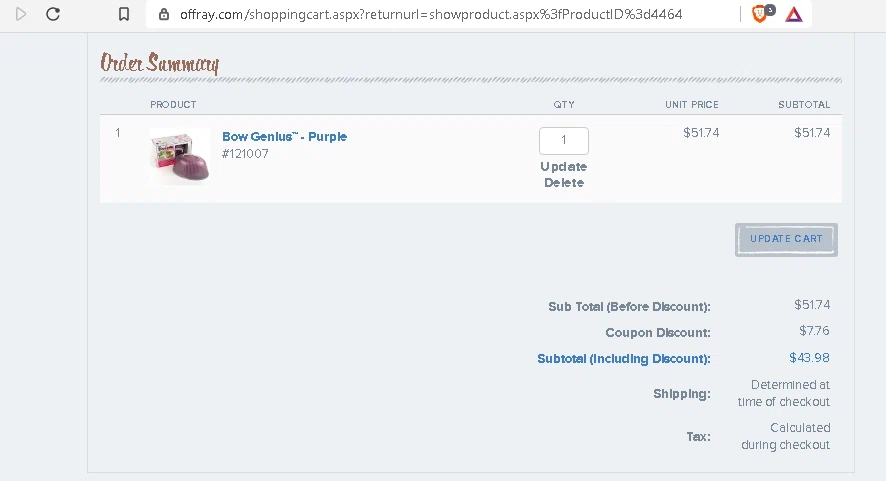
Task: Click Calculated during checkout tax text
Action: pyautogui.click(x=785, y=436)
